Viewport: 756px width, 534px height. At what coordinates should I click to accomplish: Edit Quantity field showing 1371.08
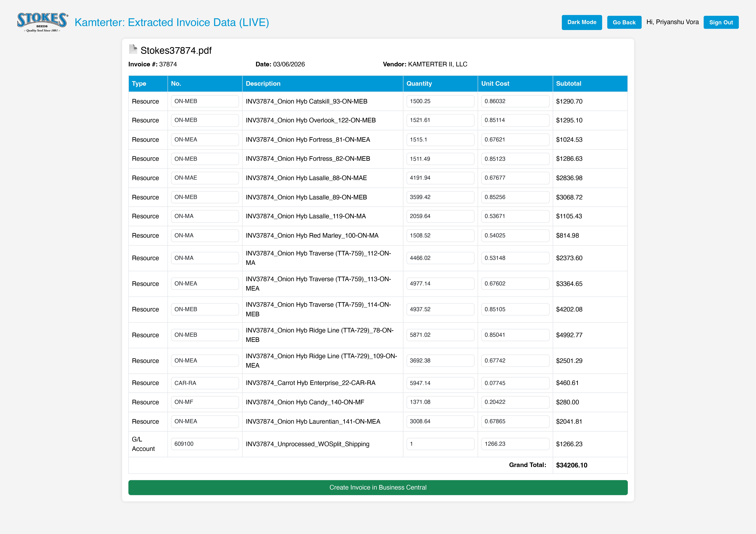pos(440,402)
